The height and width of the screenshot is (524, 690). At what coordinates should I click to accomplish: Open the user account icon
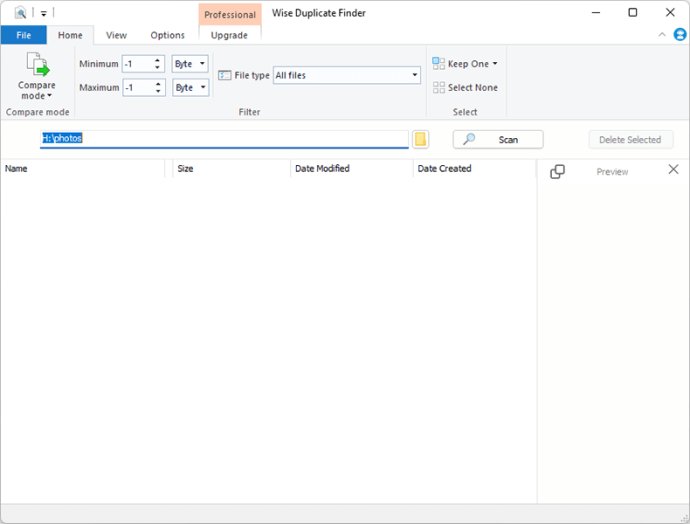(680, 34)
